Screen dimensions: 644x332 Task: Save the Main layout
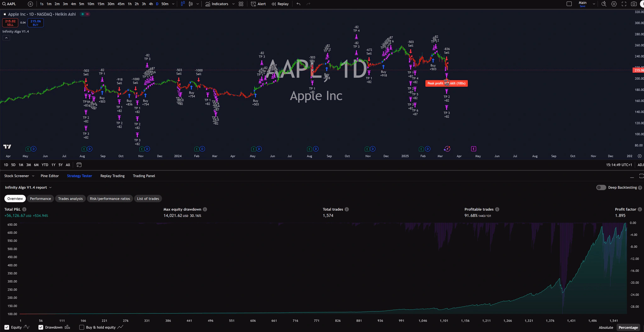[x=582, y=6]
